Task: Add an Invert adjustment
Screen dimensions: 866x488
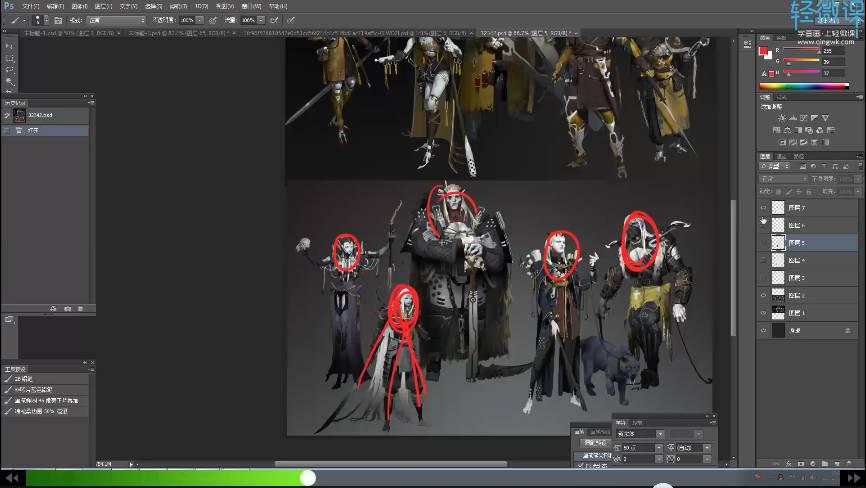Action: (782, 142)
